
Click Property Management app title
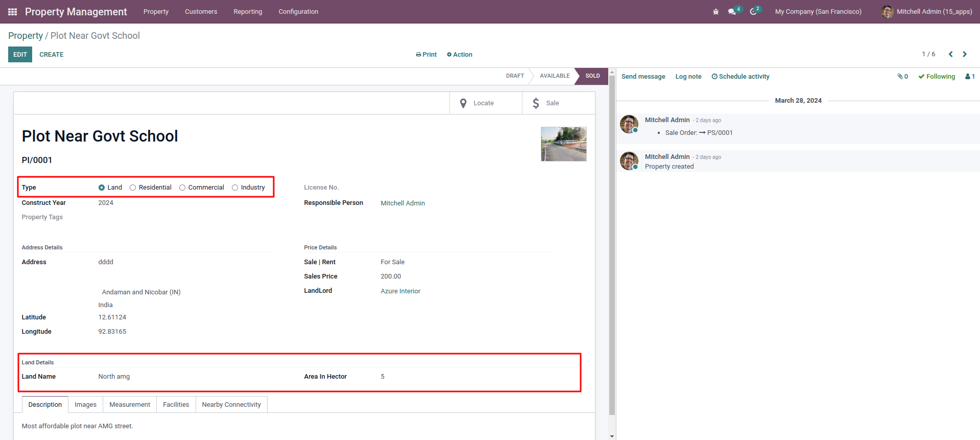tap(76, 12)
